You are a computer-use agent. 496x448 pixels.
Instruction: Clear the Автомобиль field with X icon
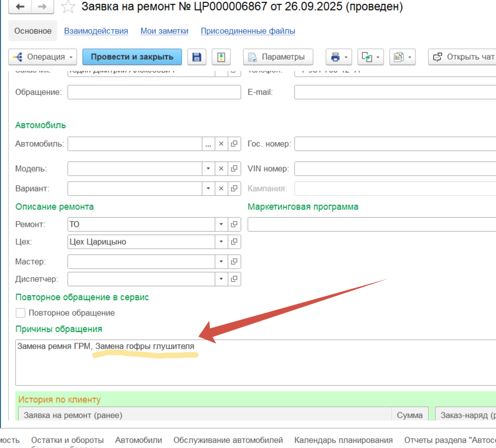pyautogui.click(x=221, y=144)
